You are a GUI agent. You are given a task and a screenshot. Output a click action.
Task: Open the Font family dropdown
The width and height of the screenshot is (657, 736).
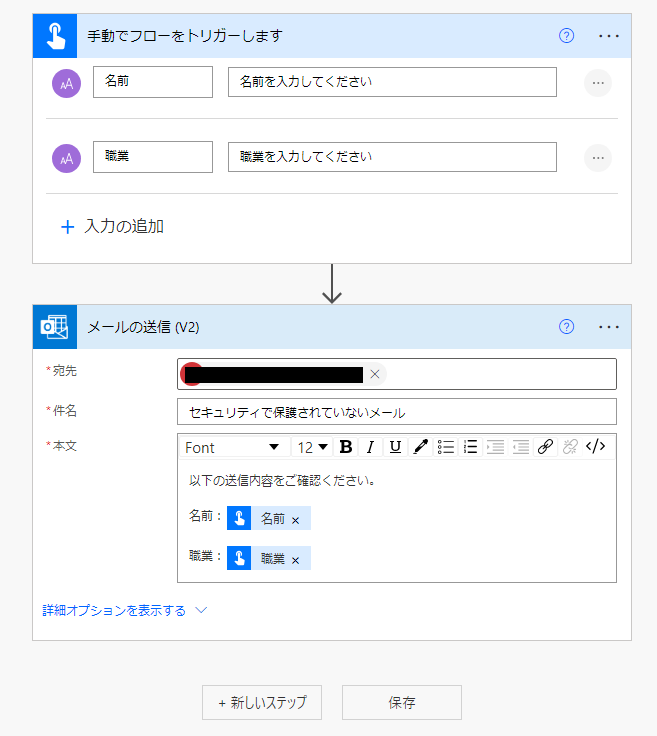pos(232,447)
